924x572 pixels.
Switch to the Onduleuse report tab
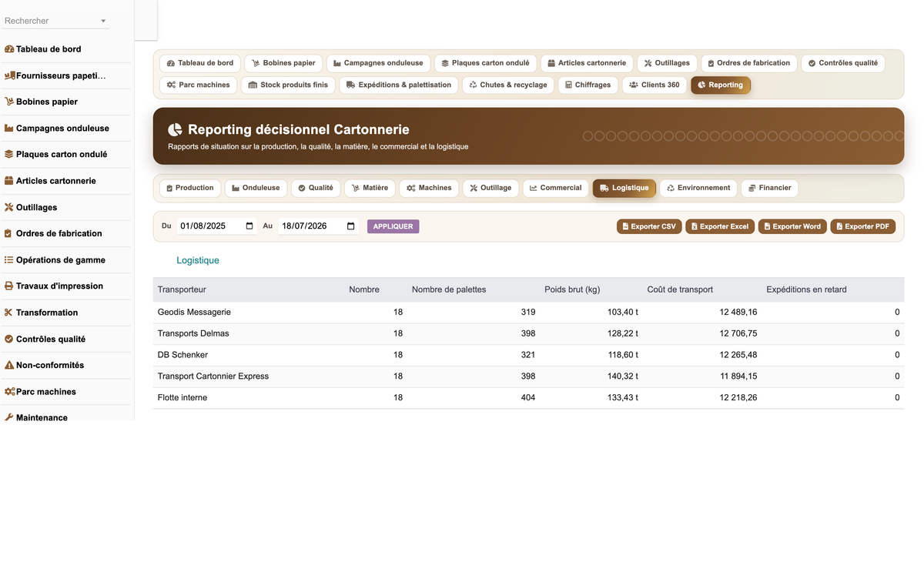(x=256, y=188)
